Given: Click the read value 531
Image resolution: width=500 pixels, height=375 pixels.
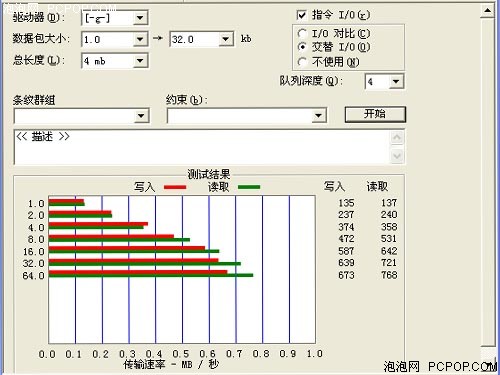Looking at the screenshot, I should pyautogui.click(x=389, y=239).
